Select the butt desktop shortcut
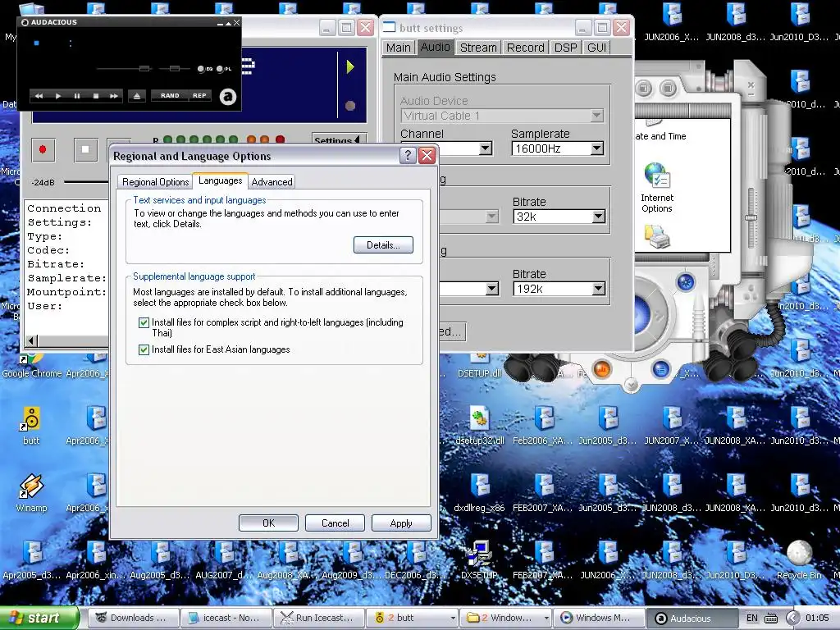 [31, 426]
